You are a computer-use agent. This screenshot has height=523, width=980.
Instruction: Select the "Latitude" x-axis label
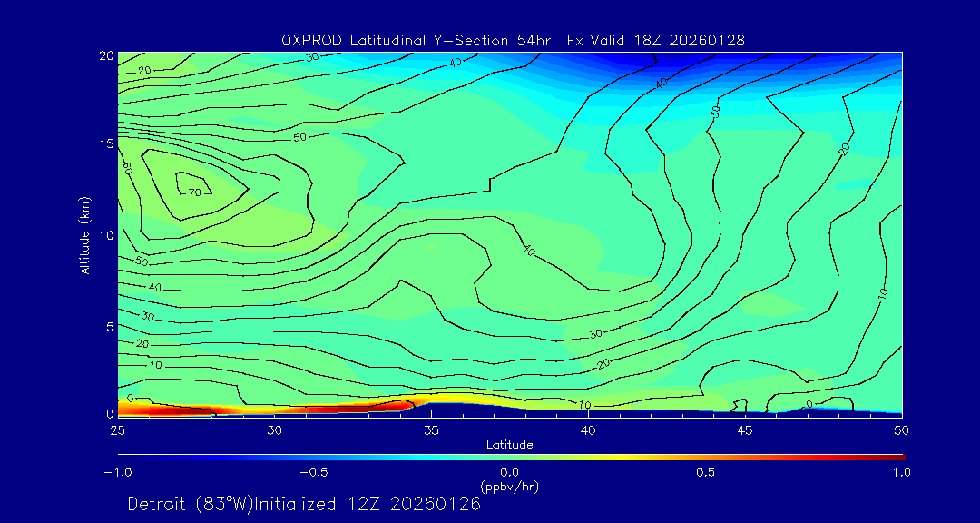tap(509, 444)
